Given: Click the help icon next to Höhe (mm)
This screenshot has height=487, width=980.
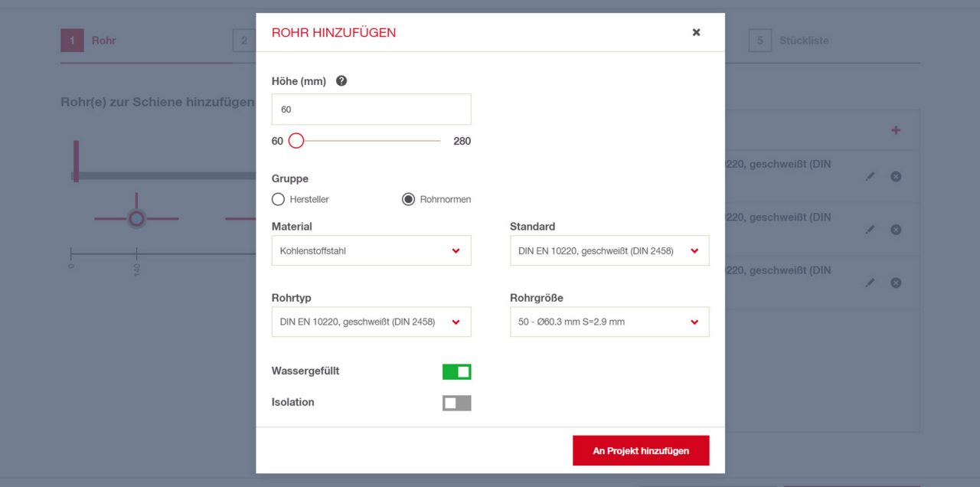Looking at the screenshot, I should click(341, 81).
